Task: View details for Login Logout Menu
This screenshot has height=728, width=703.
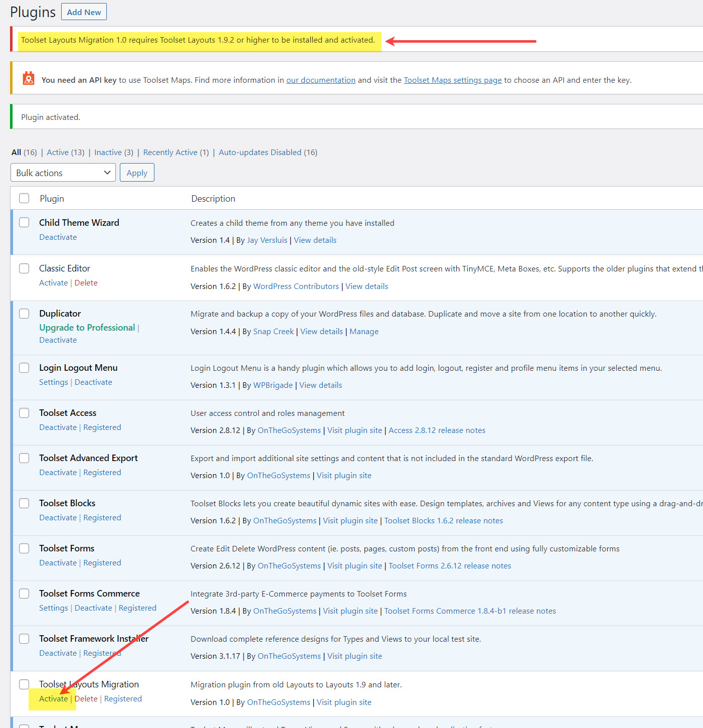Action: 320,385
